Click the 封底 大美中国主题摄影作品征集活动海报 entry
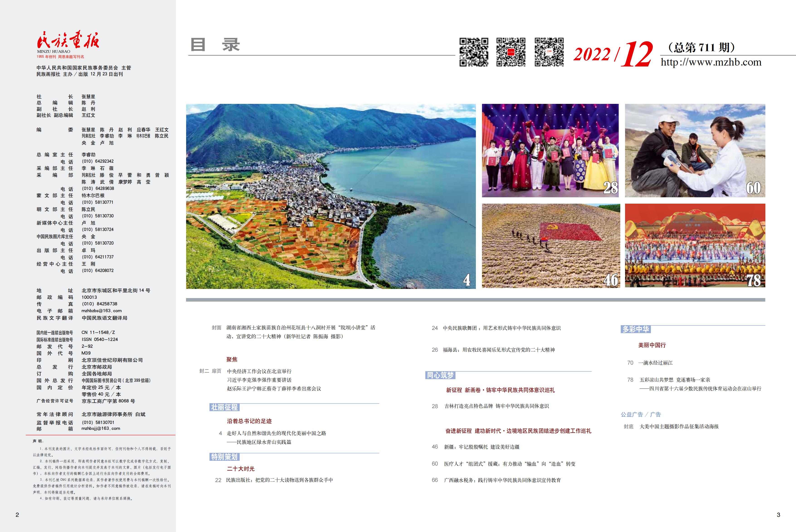This screenshot has width=796, height=532. coord(671,427)
